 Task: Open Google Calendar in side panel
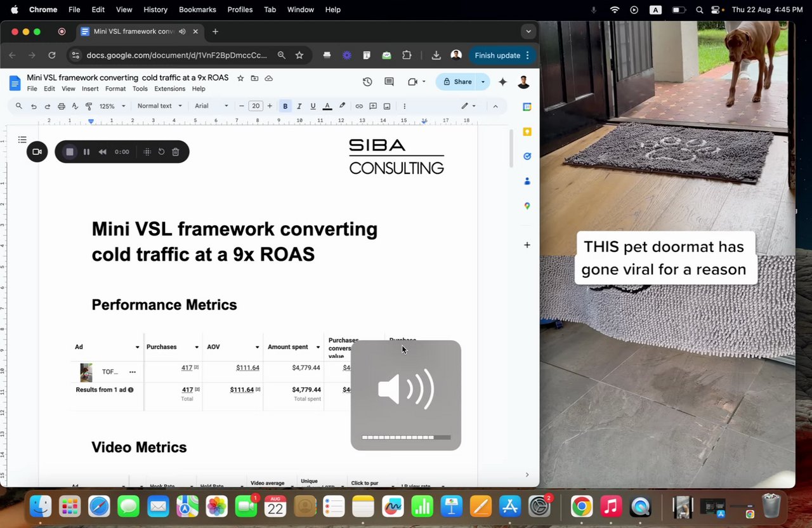[x=527, y=107]
